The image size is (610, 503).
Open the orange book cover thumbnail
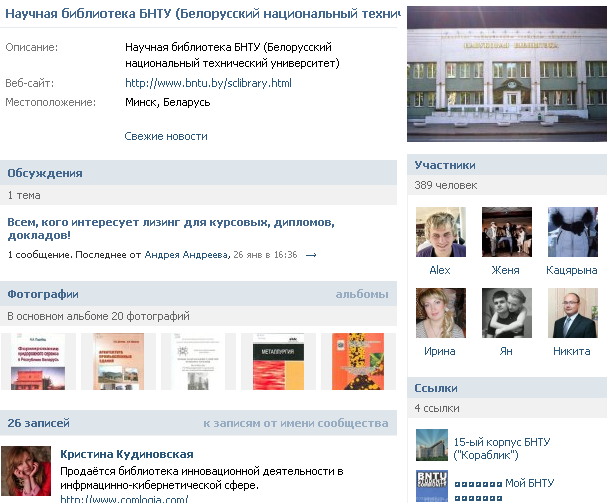click(358, 361)
